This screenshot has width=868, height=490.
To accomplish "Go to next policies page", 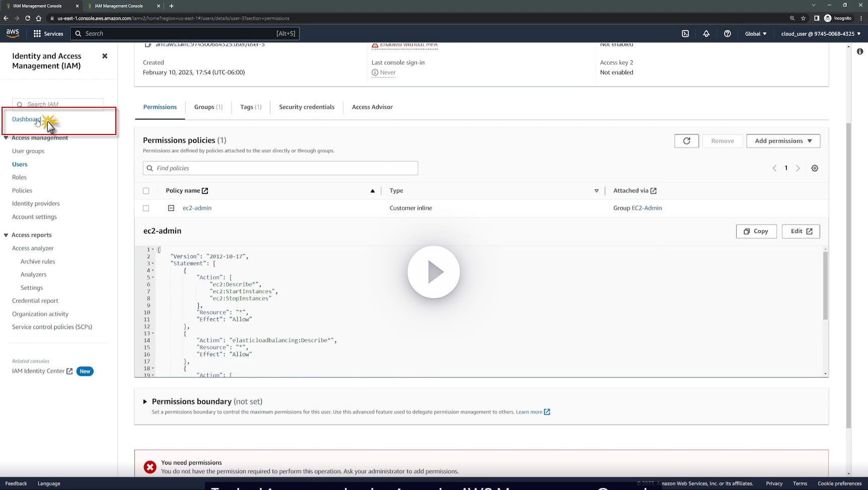I will (798, 168).
